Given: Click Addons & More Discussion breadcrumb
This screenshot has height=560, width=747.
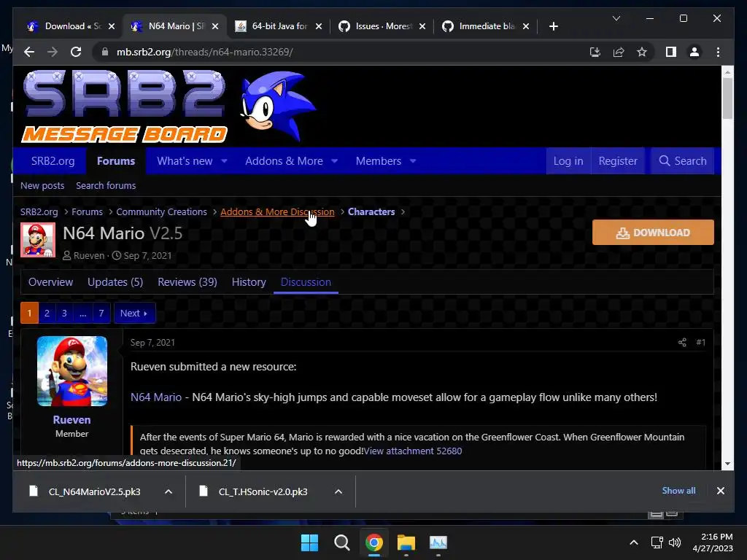Looking at the screenshot, I should (277, 212).
